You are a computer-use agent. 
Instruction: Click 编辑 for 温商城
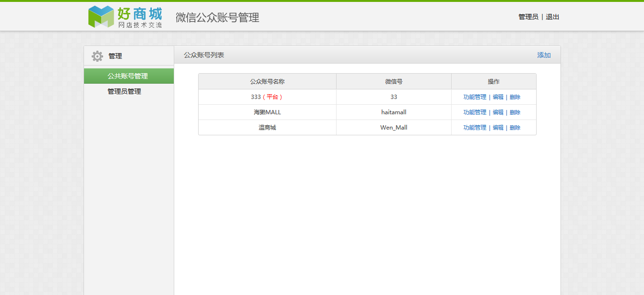(498, 128)
